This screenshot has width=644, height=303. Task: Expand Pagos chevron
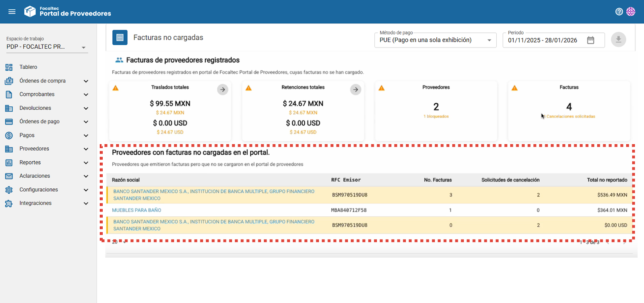pyautogui.click(x=86, y=136)
